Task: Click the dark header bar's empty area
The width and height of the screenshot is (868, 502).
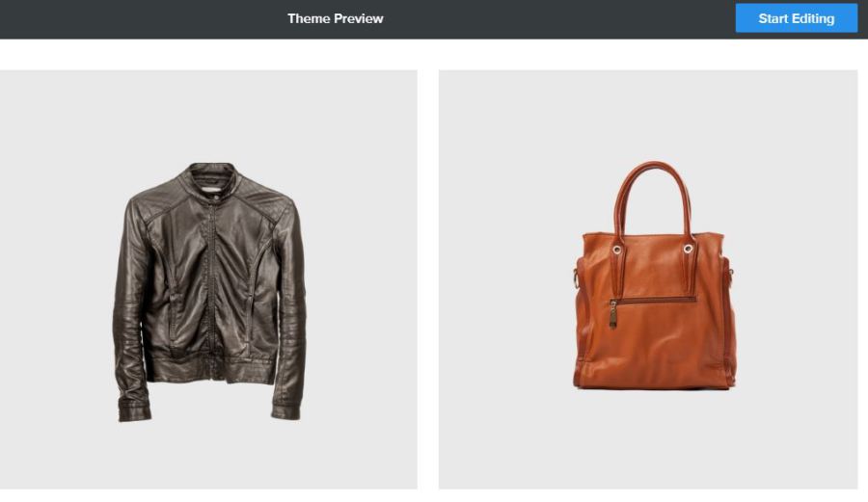Action: click(554, 19)
